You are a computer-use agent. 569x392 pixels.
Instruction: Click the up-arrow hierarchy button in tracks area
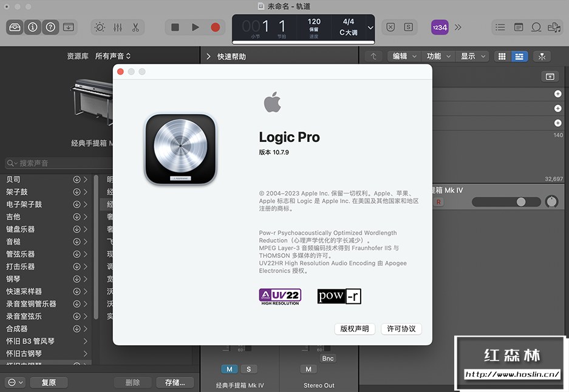point(373,56)
